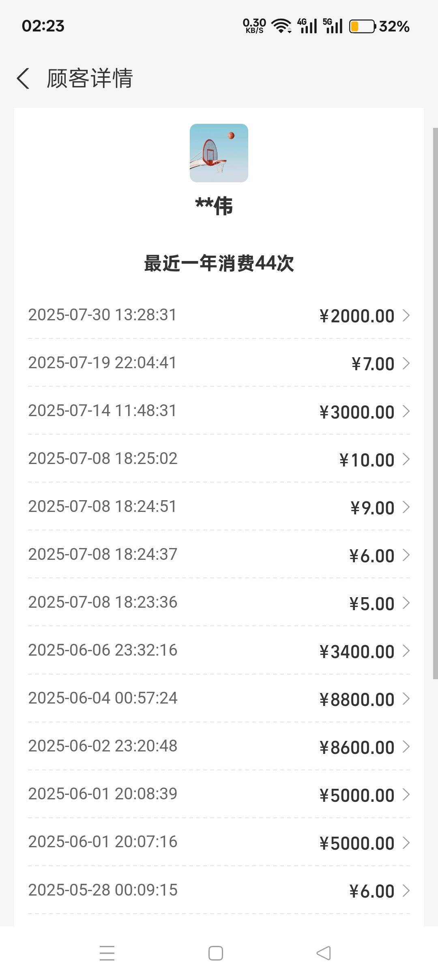Viewport: 438px width, 980px height.
Task: Tap the Wi-Fi icon in status bar
Action: click(281, 26)
